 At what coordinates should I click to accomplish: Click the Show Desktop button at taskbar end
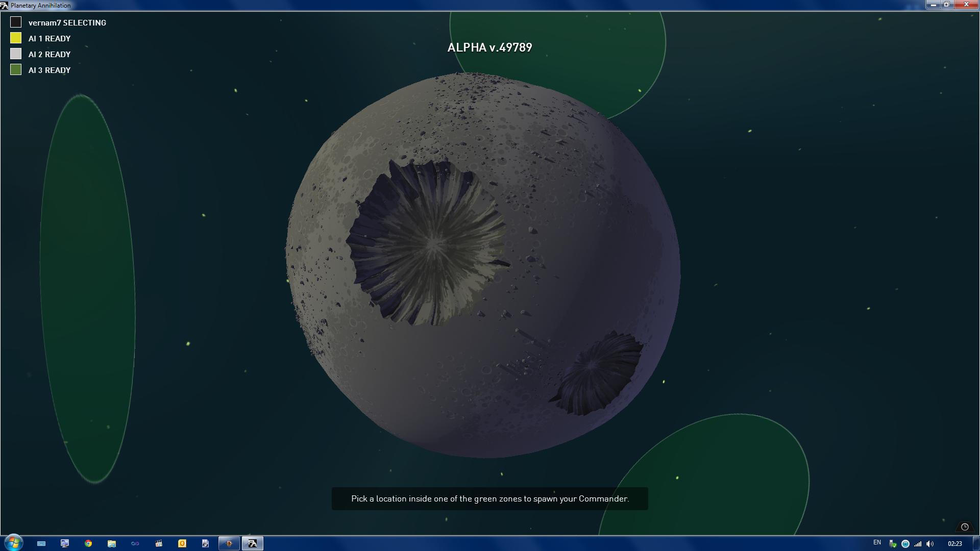pyautogui.click(x=976, y=543)
